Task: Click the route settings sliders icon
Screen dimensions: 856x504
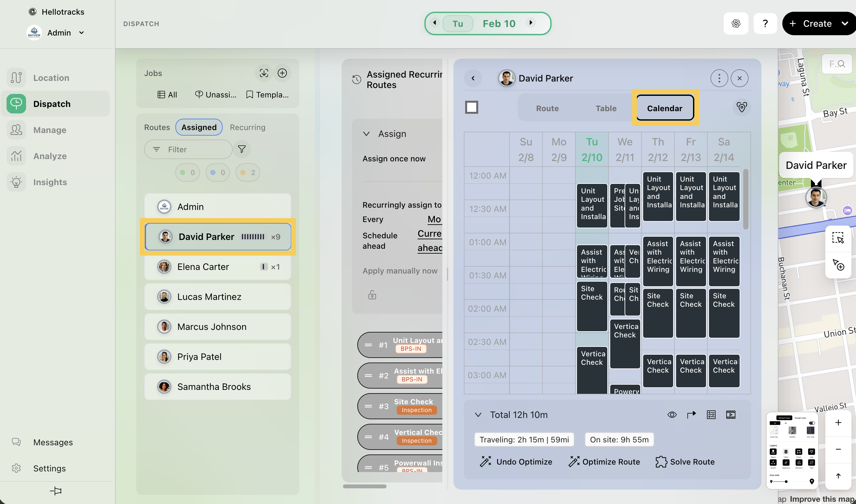Action: tap(711, 414)
